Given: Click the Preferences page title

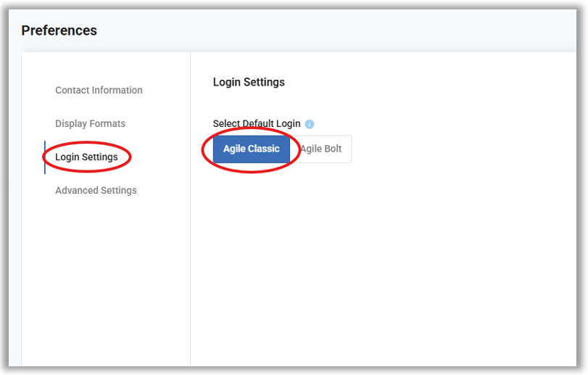Looking at the screenshot, I should click(59, 30).
